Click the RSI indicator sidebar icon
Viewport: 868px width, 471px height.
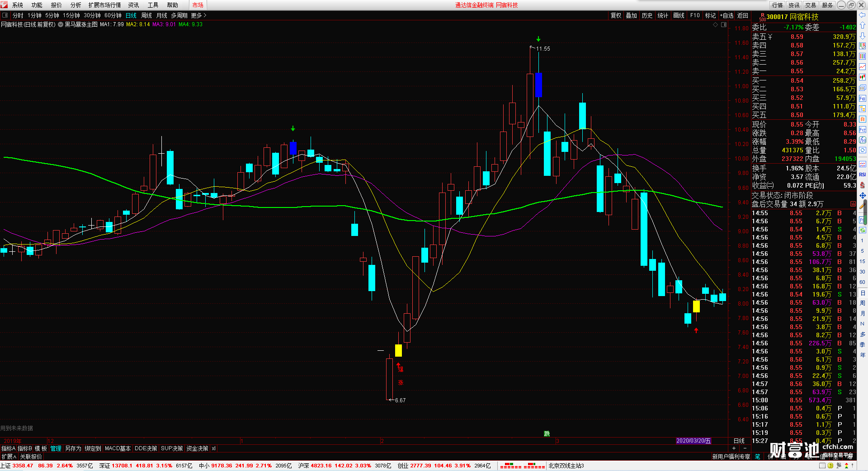[863, 174]
